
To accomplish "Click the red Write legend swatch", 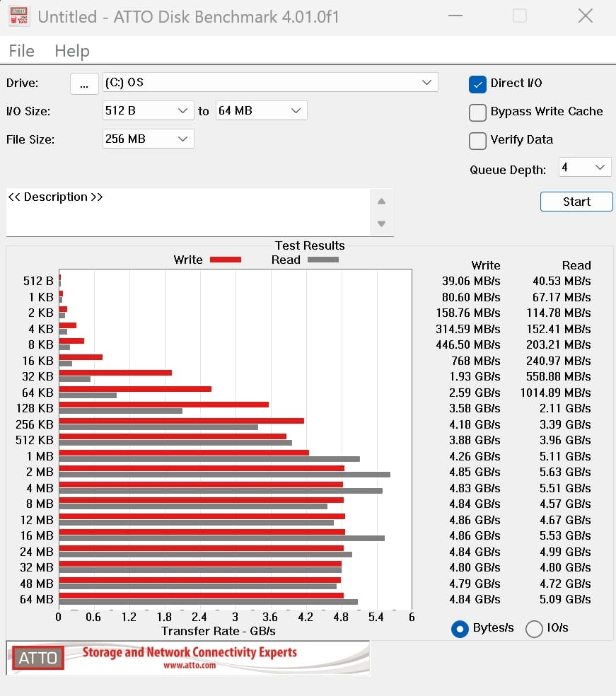I will (x=224, y=260).
